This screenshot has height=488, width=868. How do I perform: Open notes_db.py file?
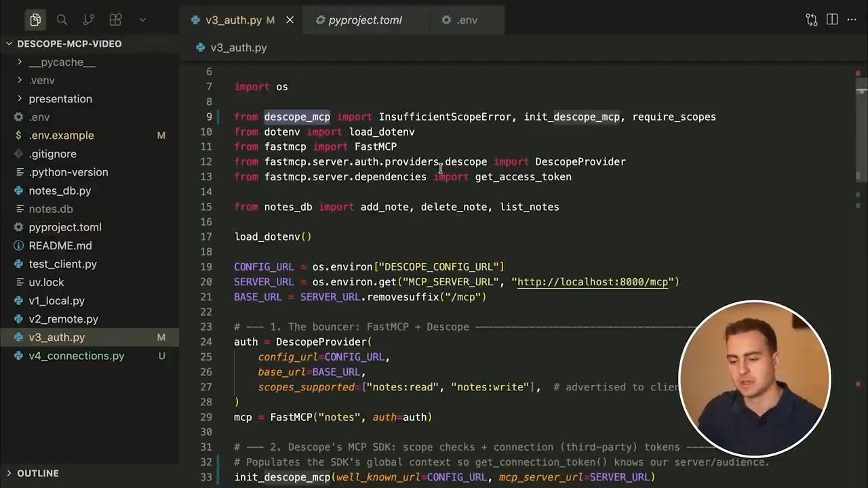[x=90, y=190]
